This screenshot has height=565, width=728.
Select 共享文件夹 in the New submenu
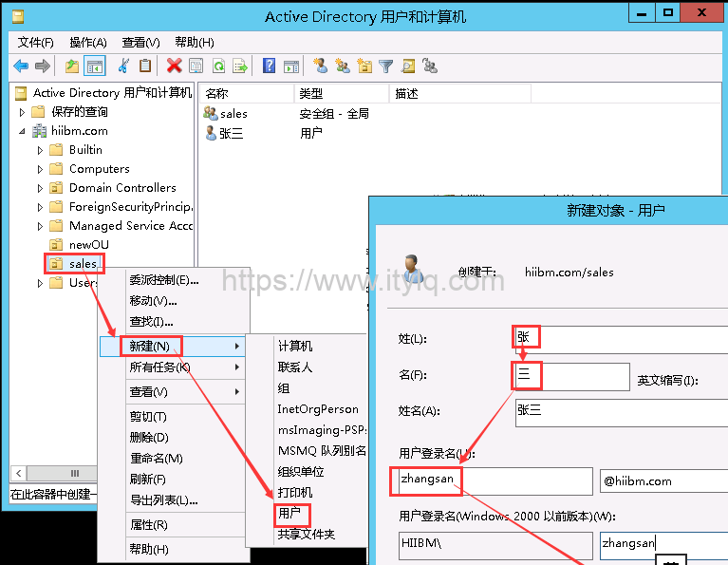click(307, 534)
